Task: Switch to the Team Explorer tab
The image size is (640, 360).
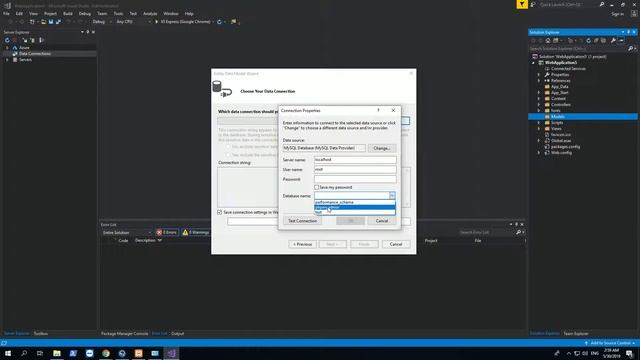Action: click(x=576, y=333)
